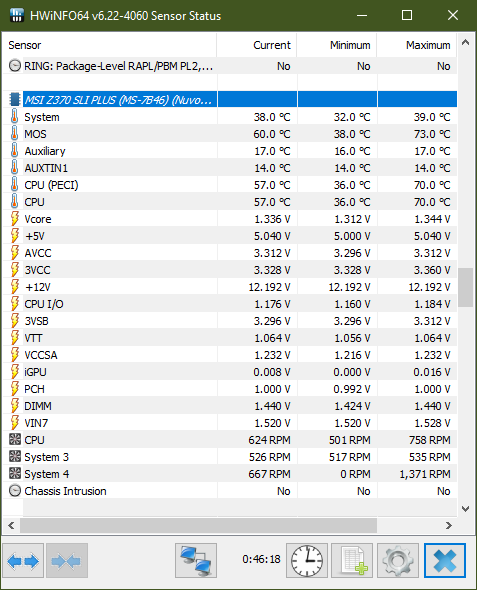
Task: Click lightning bolt icon next to +5V
Action: (x=14, y=236)
